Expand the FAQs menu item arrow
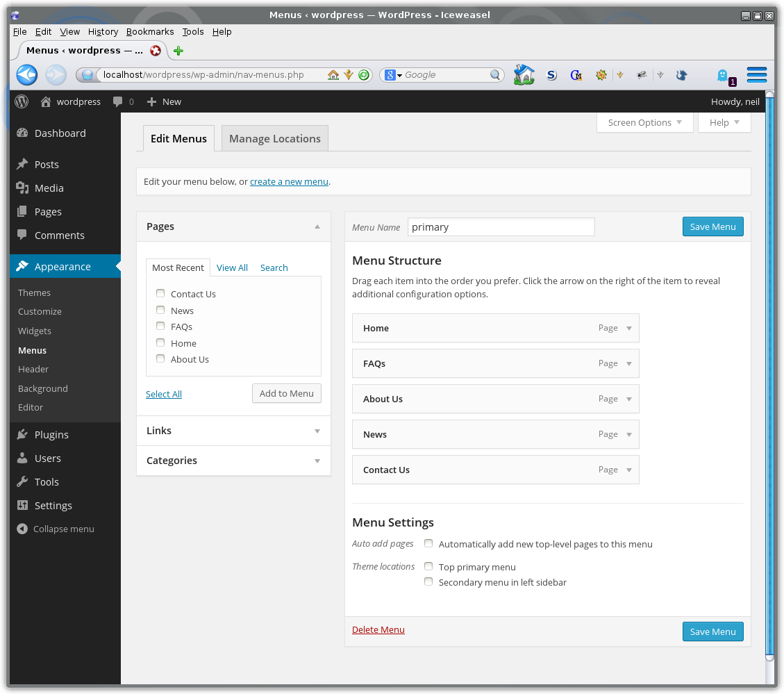 coord(629,364)
